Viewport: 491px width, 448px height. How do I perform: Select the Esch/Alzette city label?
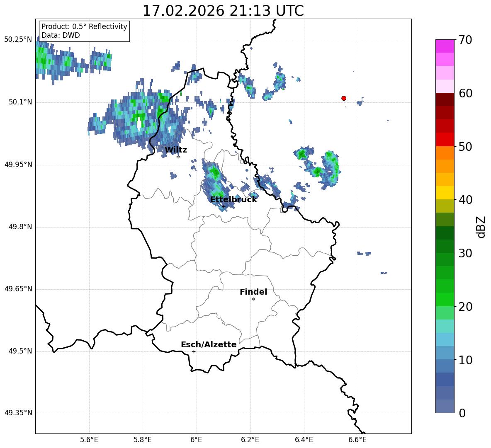coord(209,344)
